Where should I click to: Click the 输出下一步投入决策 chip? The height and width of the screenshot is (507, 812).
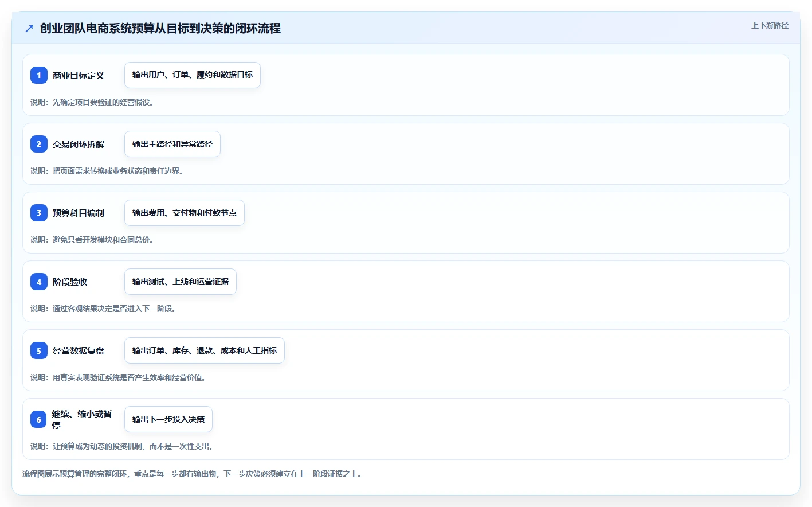(x=168, y=419)
